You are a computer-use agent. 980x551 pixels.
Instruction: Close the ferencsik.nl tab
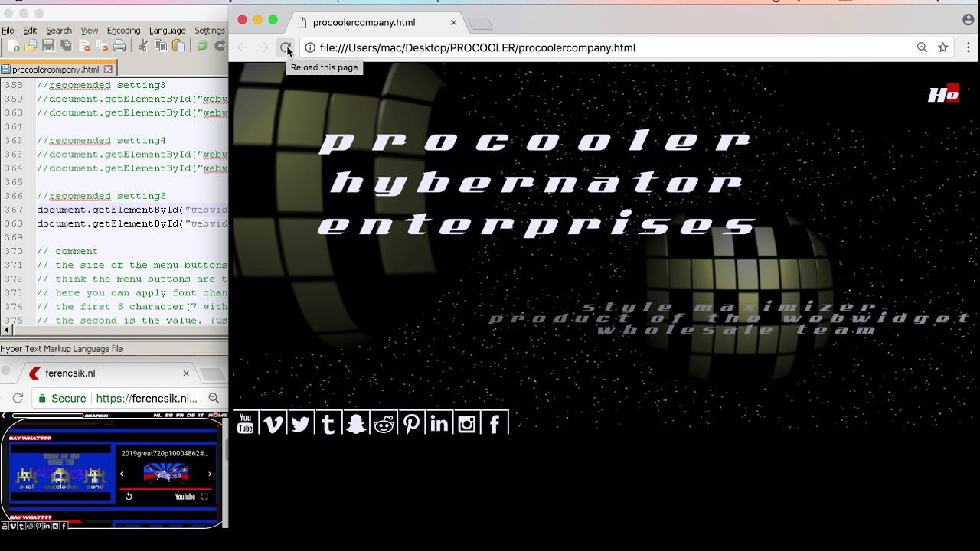click(186, 373)
